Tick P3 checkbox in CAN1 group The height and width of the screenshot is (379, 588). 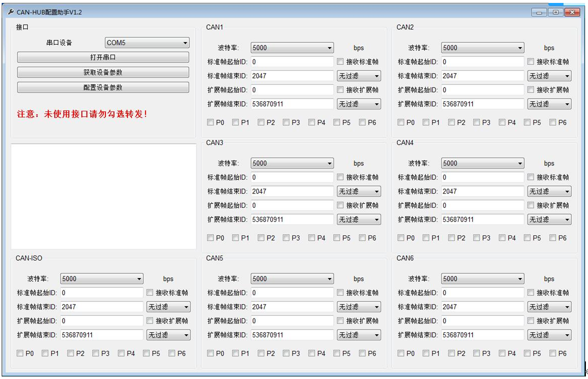[286, 122]
